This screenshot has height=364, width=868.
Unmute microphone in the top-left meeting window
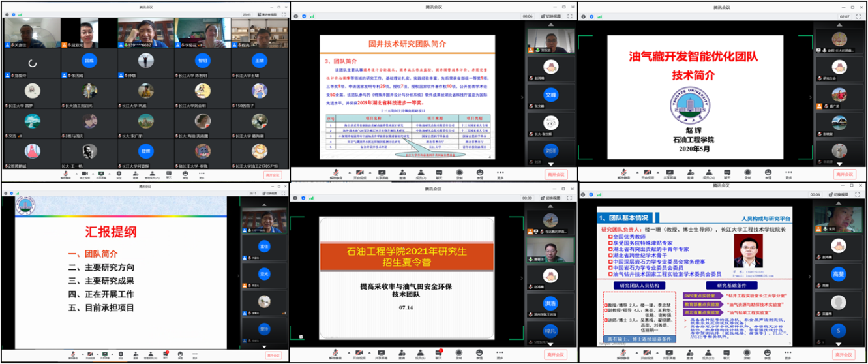(x=65, y=173)
